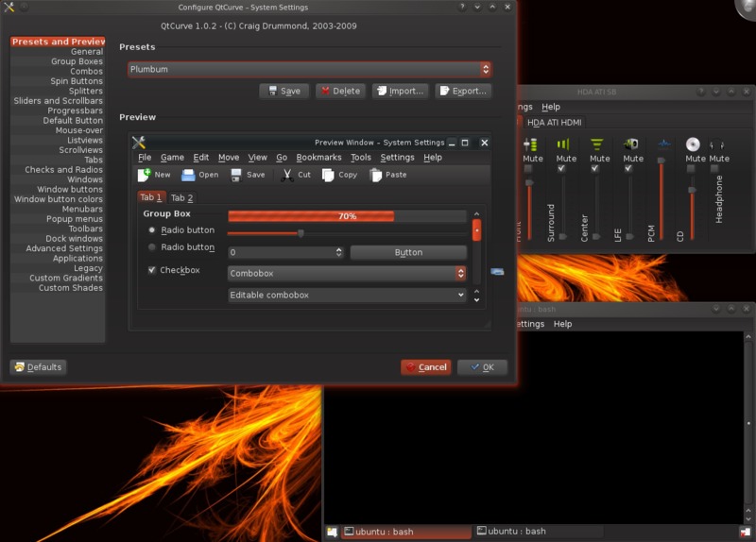
Task: Click the Open folder icon in preview toolbar
Action: point(188,175)
